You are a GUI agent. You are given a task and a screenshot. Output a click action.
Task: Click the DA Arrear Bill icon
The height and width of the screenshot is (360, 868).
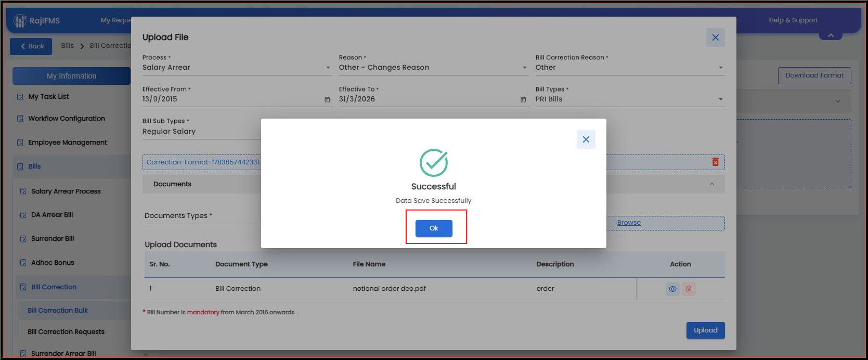point(23,215)
